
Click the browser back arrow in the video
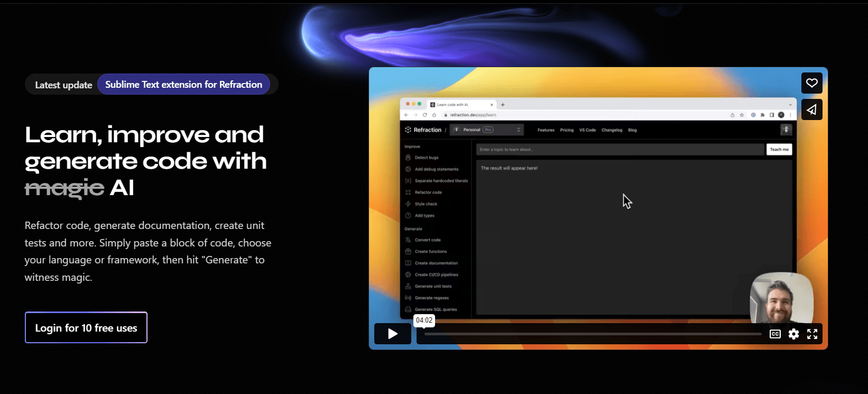tap(406, 115)
